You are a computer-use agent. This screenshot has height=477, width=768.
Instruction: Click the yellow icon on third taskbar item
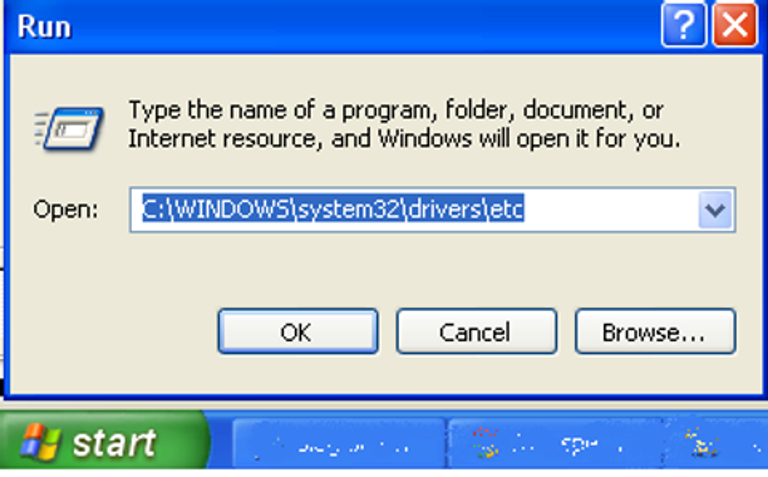tap(701, 442)
